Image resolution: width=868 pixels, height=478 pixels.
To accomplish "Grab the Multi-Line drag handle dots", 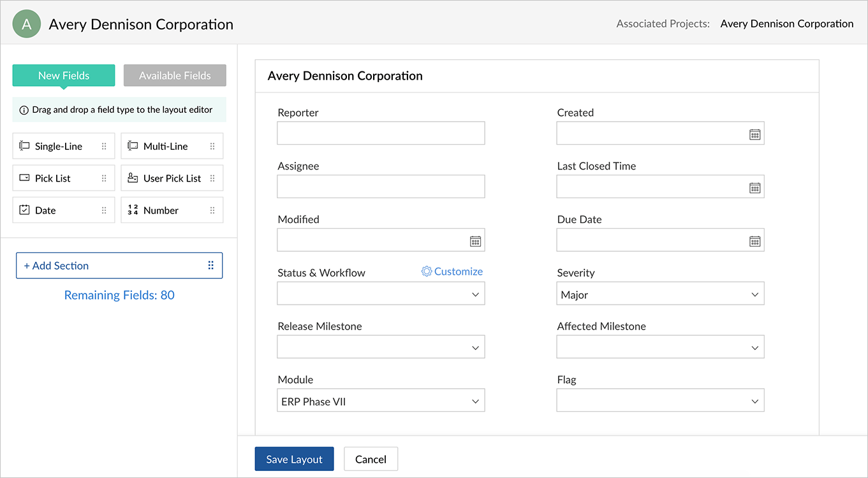I will (x=212, y=146).
